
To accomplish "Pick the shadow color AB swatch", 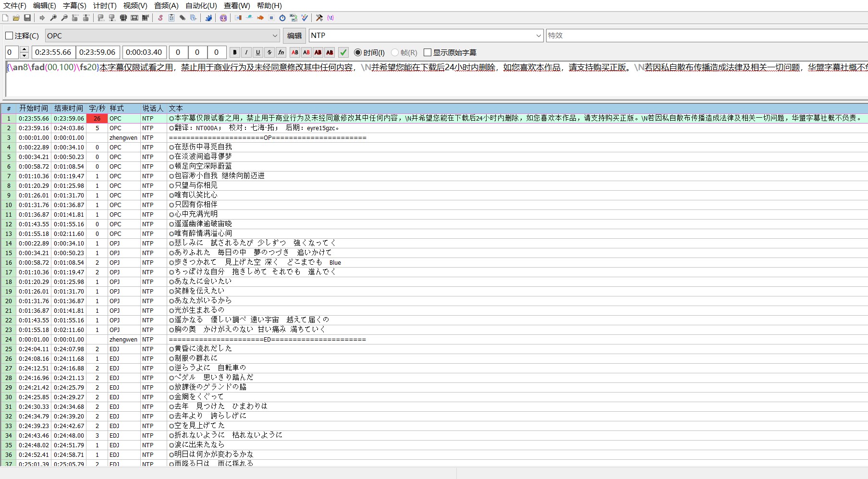I will click(330, 52).
